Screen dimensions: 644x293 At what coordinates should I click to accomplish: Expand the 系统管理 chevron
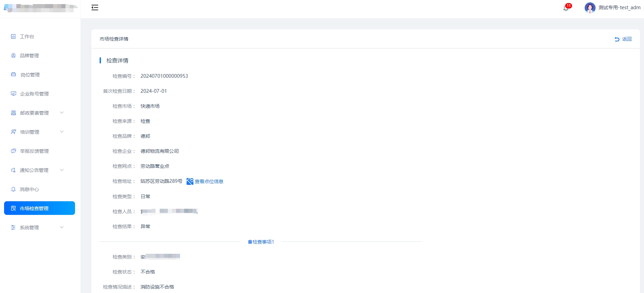pos(62,227)
